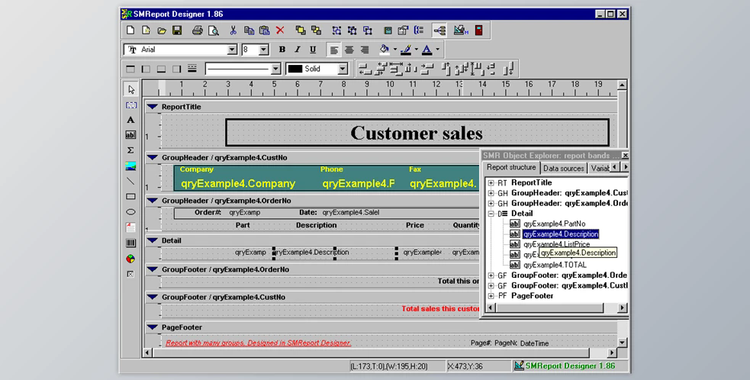The height and width of the screenshot is (380, 750).
Task: Pick the text label tool A
Action: point(131,120)
